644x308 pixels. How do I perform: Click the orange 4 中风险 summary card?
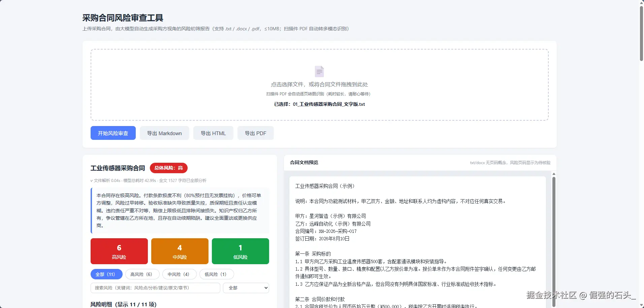pyautogui.click(x=180, y=251)
